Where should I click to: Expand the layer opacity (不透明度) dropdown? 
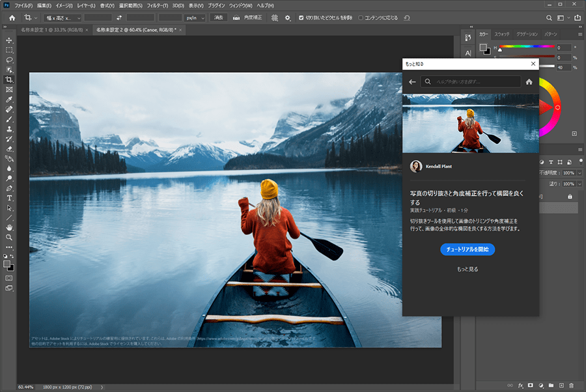[x=579, y=173]
